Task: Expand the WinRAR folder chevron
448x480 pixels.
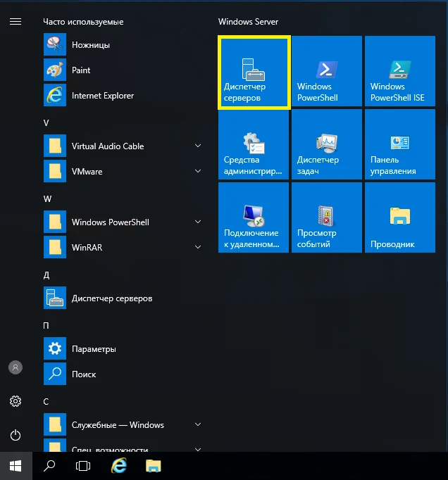Action: (198, 247)
